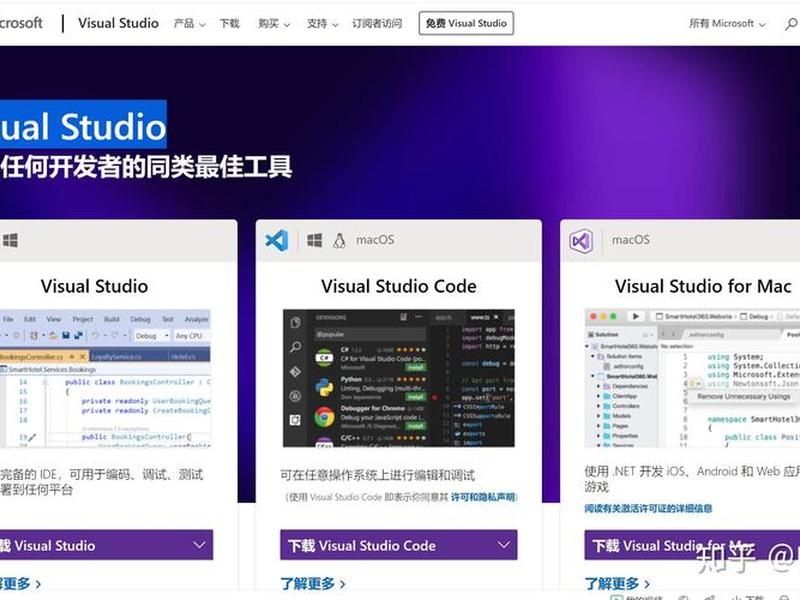Click the macOS label on VS Code card

(x=375, y=240)
